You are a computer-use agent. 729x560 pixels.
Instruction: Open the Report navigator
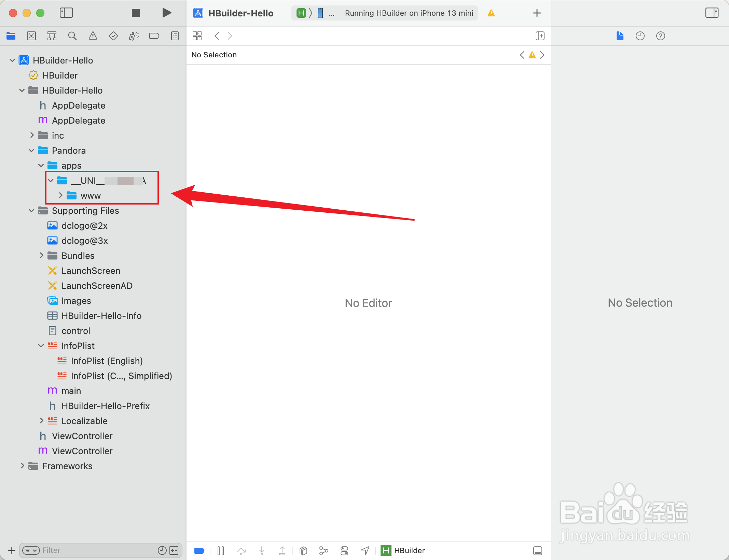[175, 36]
